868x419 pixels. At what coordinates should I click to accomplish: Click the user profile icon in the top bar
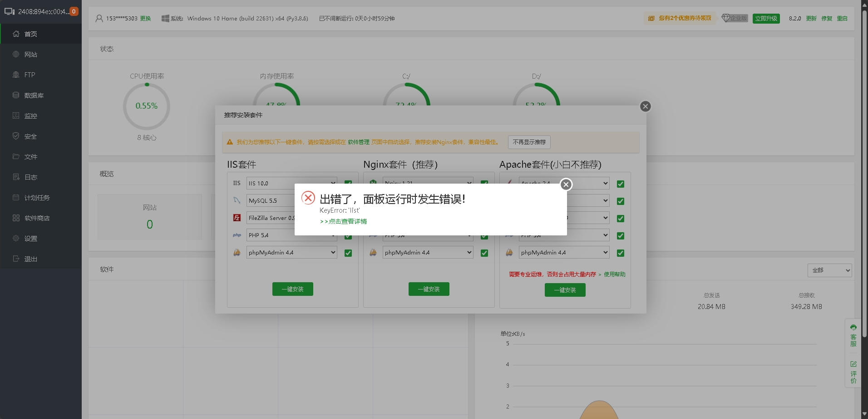[x=99, y=19]
